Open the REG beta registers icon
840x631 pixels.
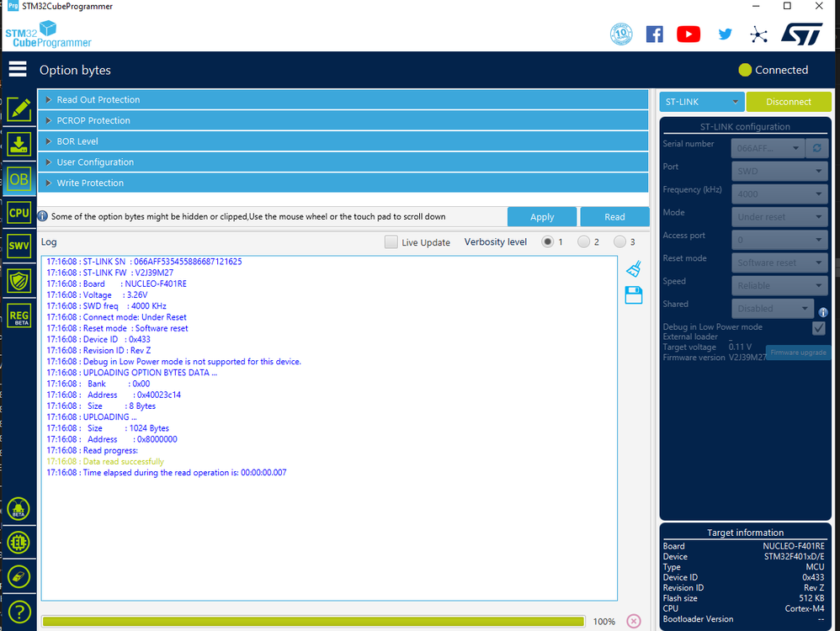point(19,316)
